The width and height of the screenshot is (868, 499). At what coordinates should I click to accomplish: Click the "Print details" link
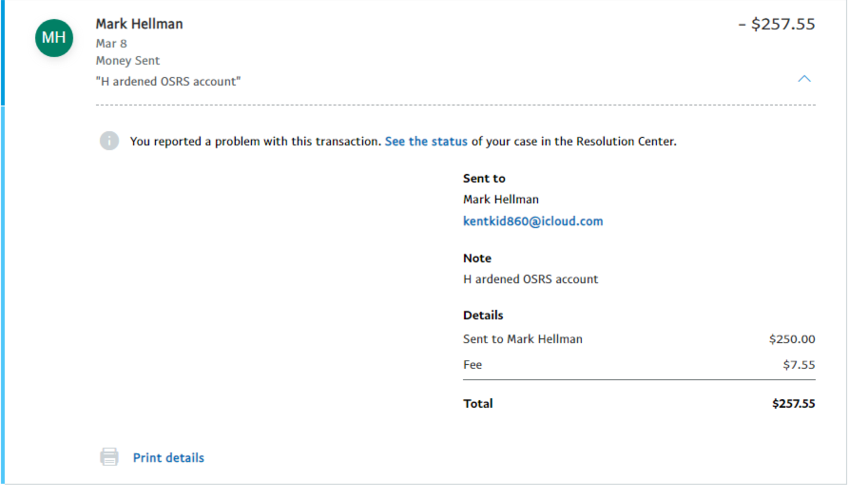[168, 458]
